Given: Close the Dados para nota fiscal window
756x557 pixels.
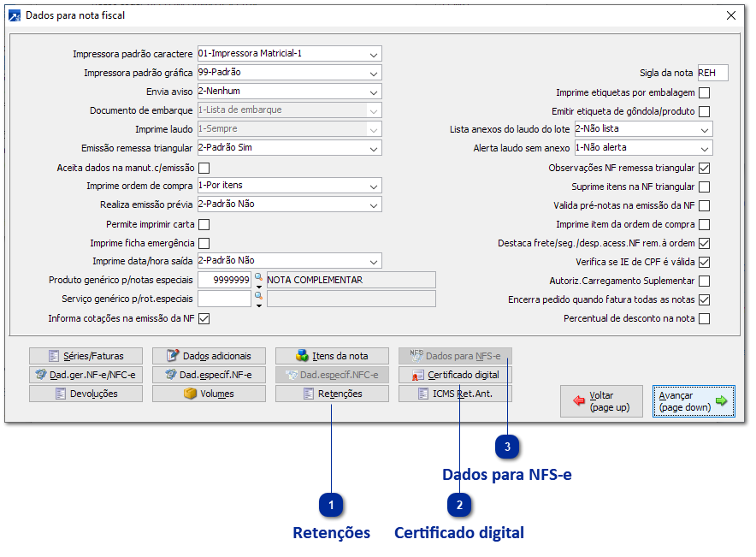Looking at the screenshot, I should pos(731,15).
